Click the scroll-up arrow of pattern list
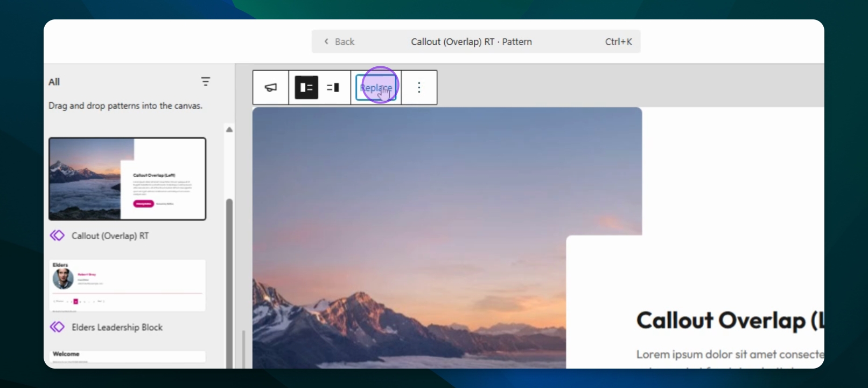 pos(229,129)
